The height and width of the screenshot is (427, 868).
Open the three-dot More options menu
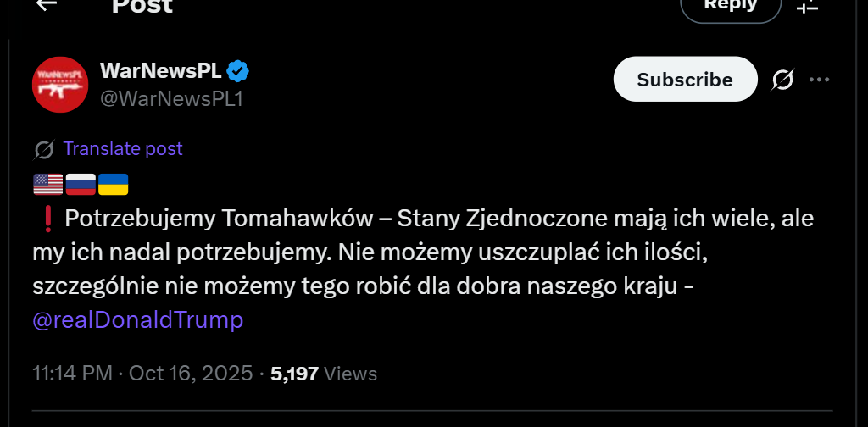tap(819, 80)
